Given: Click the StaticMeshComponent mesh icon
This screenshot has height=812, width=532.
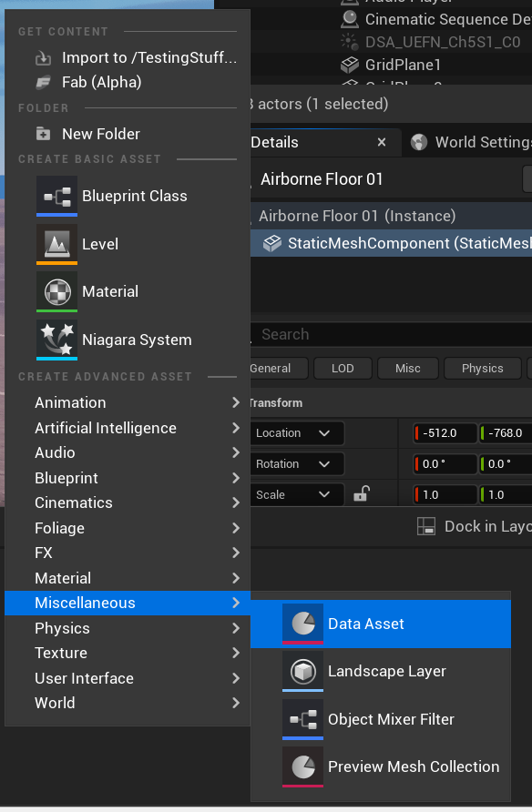Looking at the screenshot, I should click(272, 243).
